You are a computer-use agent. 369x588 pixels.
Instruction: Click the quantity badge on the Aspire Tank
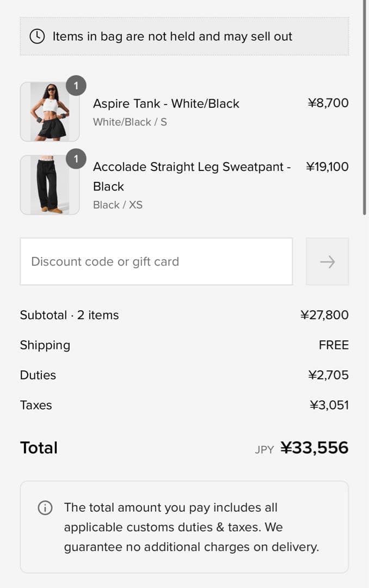click(76, 85)
